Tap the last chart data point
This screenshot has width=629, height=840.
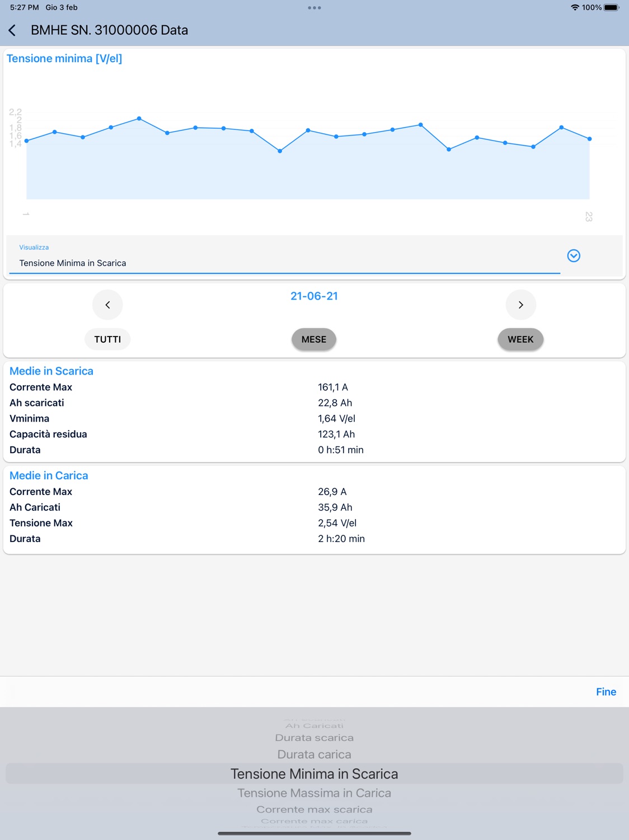(x=590, y=139)
